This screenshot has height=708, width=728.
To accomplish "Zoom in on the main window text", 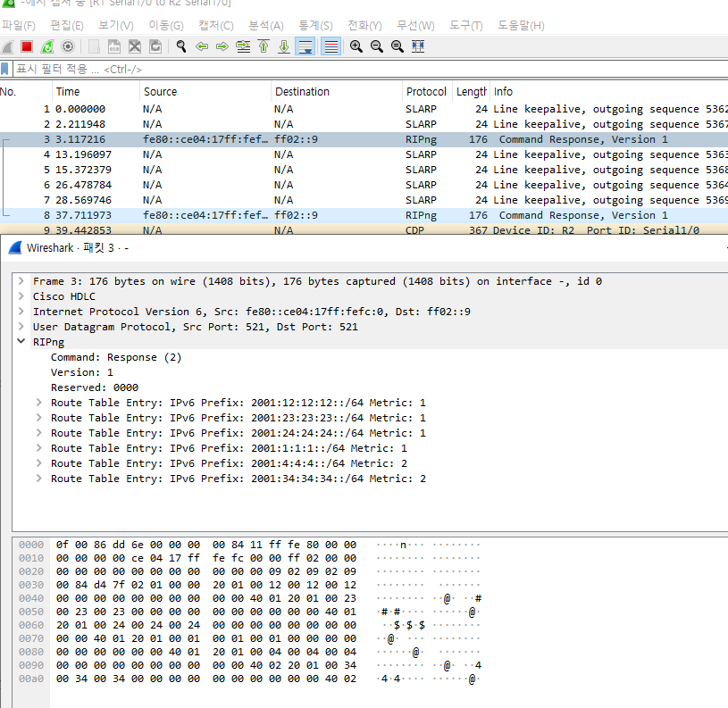I will click(x=356, y=46).
